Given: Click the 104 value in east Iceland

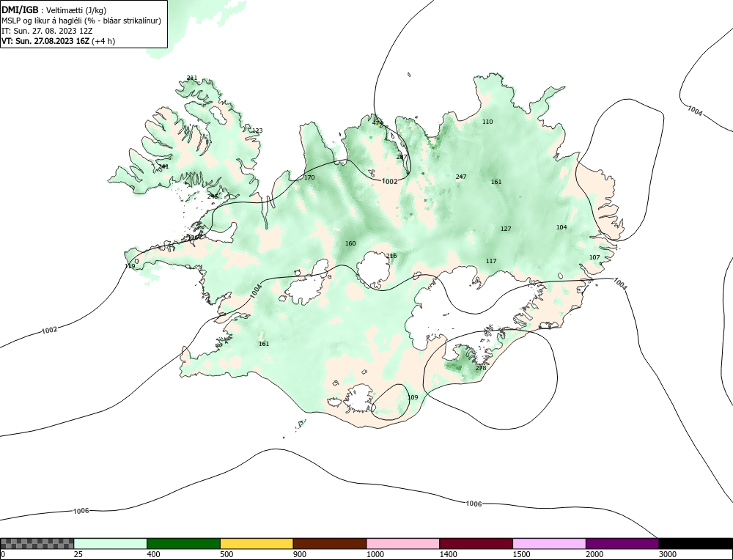Looking at the screenshot, I should point(561,227).
